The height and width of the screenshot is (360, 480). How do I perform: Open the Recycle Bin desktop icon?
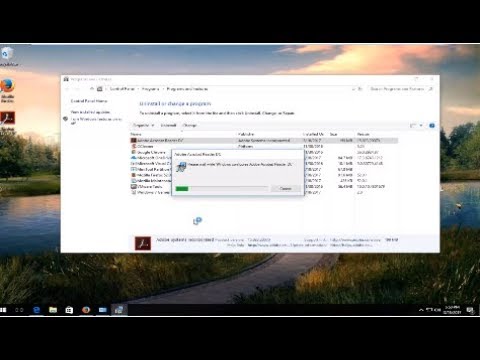click(7, 57)
